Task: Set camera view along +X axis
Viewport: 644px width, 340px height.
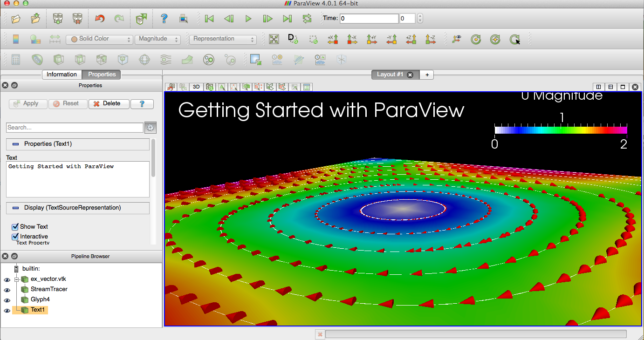Action: click(x=333, y=39)
